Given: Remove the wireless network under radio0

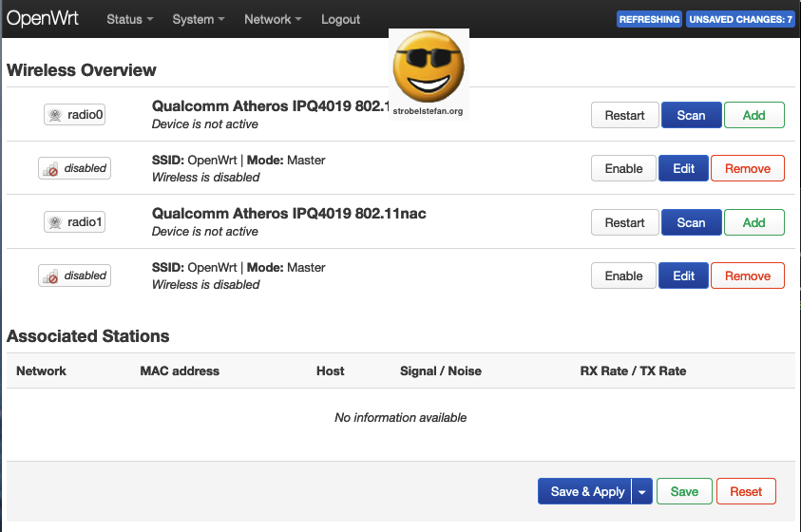Looking at the screenshot, I should tap(748, 168).
